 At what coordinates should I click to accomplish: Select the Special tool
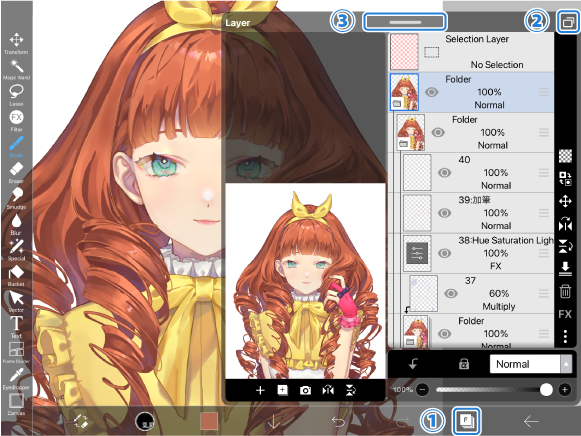point(16,250)
